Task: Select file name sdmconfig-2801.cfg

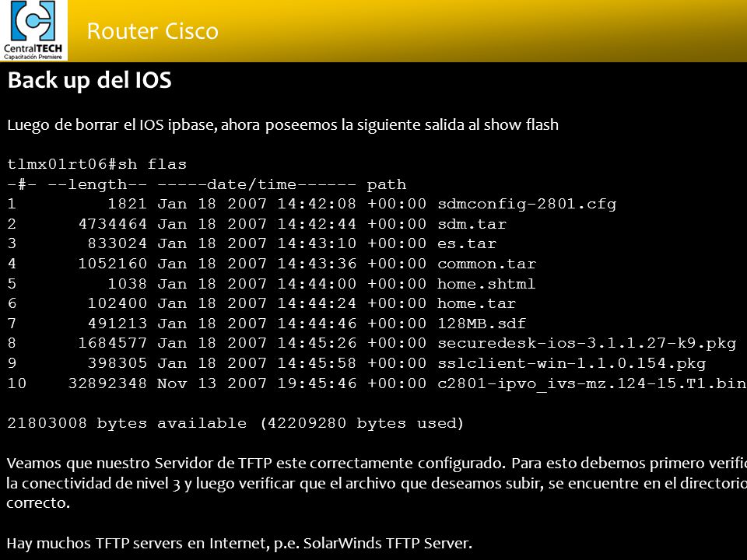Action: (x=527, y=204)
